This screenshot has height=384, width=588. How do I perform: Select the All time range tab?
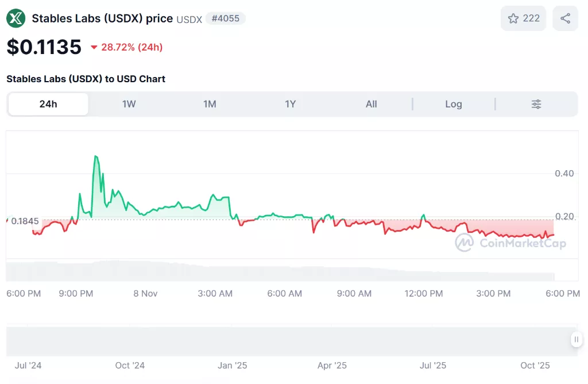(372, 104)
